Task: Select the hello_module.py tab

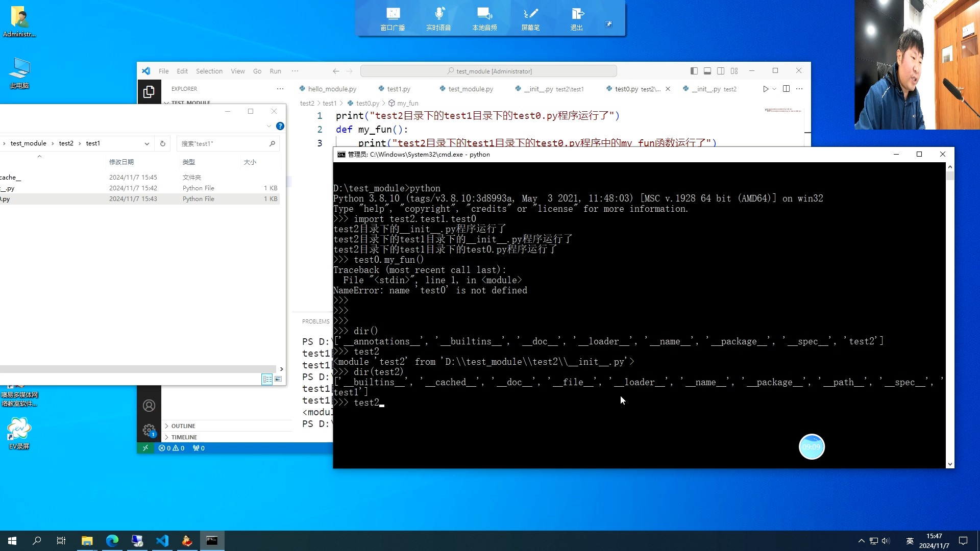Action: point(331,88)
